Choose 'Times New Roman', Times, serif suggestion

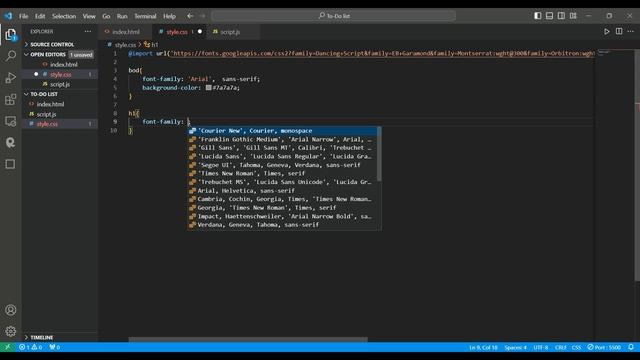282,173
